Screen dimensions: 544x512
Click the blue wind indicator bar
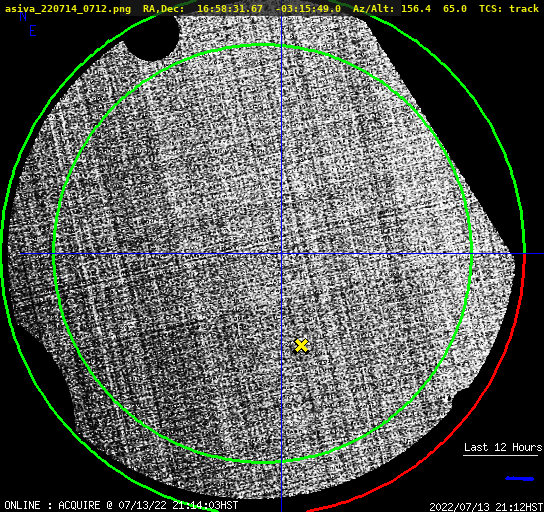(520, 479)
